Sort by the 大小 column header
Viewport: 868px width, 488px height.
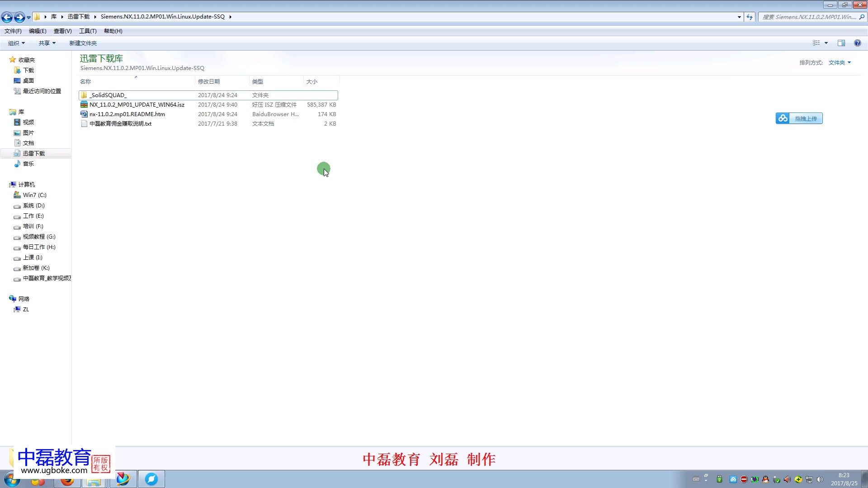tap(321, 81)
